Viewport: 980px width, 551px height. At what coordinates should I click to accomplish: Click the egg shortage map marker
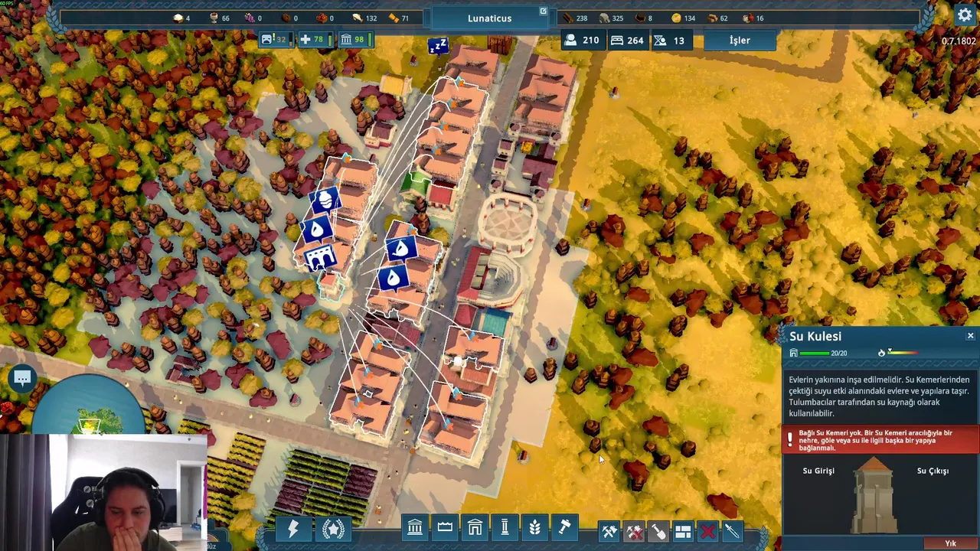click(x=325, y=201)
